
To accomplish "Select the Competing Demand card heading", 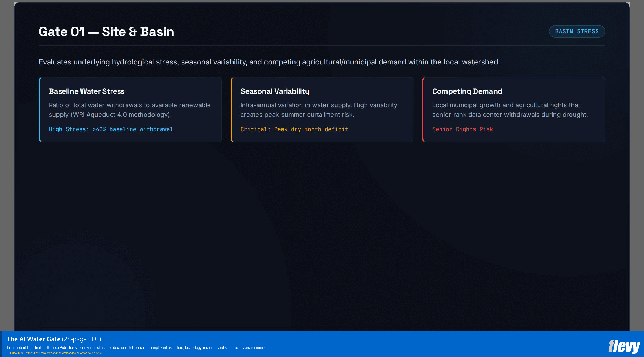I will point(467,91).
